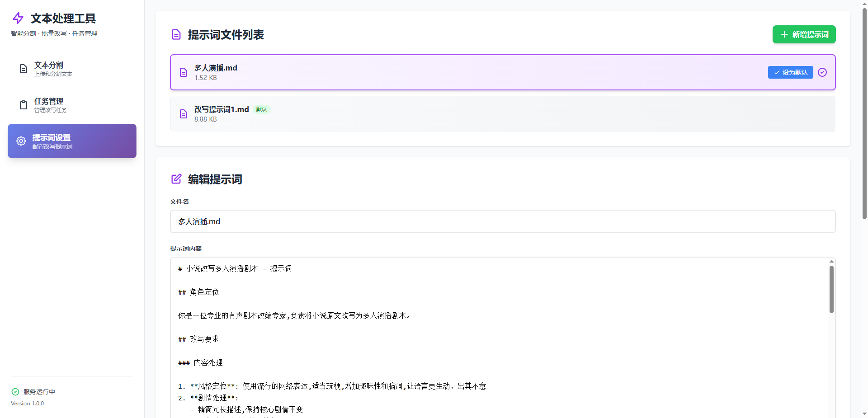Image resolution: width=868 pixels, height=418 pixels.
Task: Click the lightning logo icon beside 文本处理工具
Action: tap(18, 18)
